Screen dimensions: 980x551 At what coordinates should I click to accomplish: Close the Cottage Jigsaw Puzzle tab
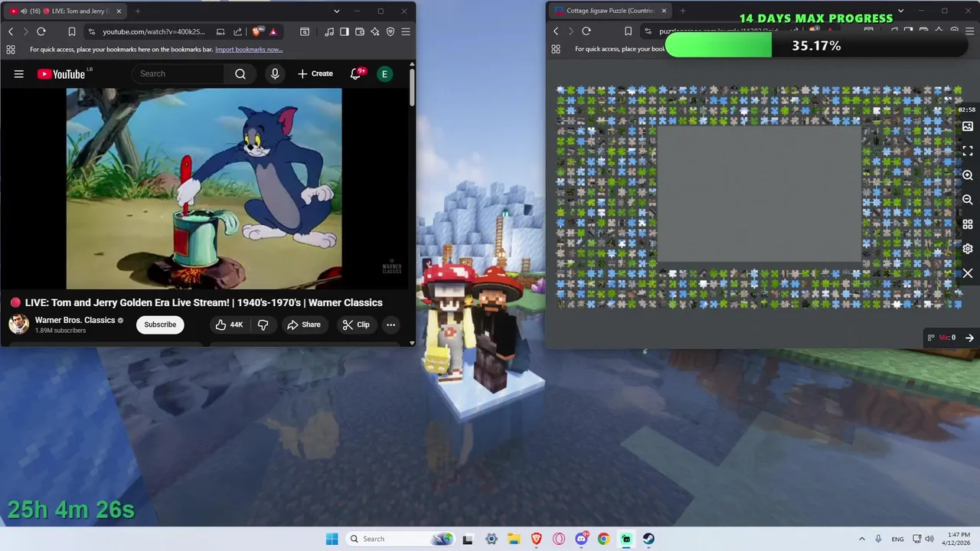point(664,11)
